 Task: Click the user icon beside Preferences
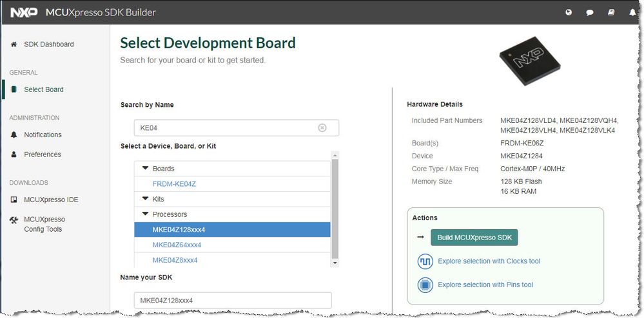pos(14,154)
